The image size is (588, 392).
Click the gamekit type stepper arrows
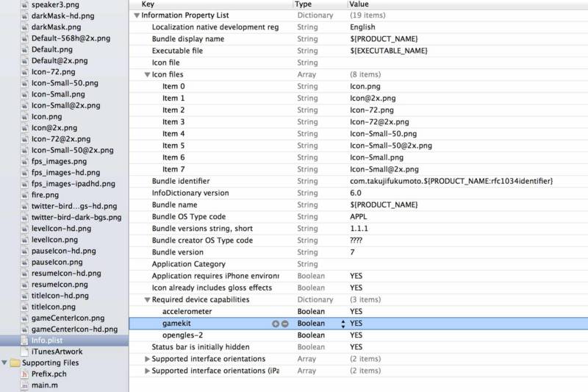(x=343, y=324)
